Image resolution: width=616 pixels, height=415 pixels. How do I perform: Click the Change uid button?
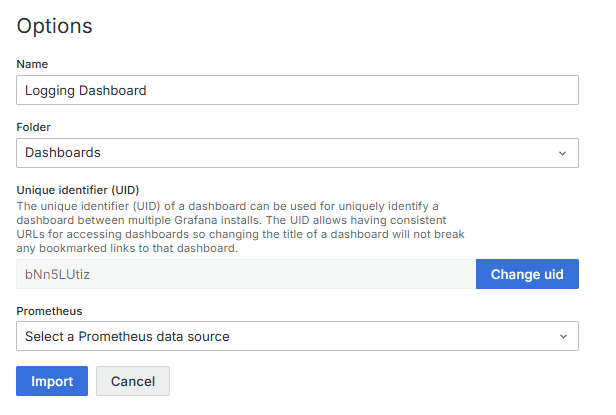pos(527,274)
